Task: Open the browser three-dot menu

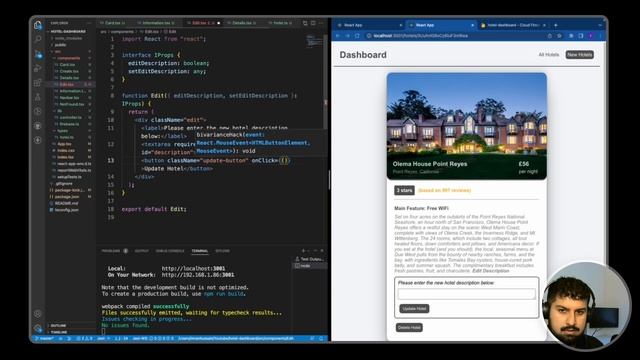Action: (600, 36)
